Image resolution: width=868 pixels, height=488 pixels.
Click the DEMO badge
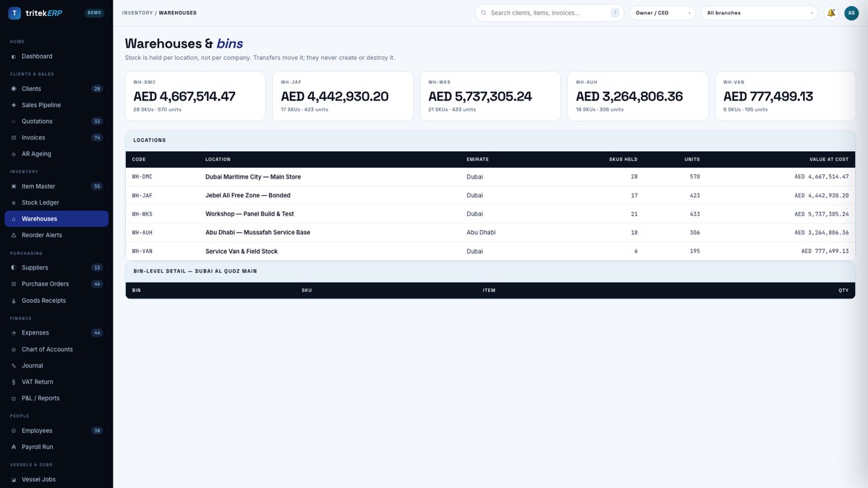click(94, 13)
